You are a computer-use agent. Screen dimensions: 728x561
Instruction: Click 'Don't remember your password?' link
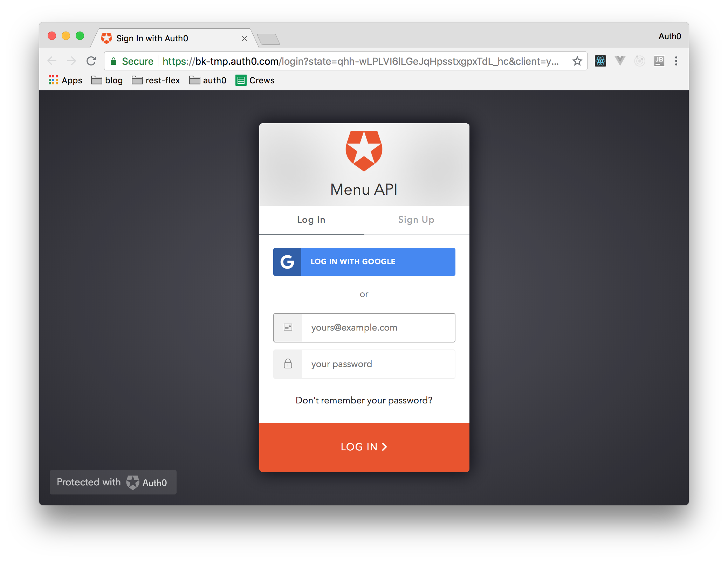(364, 400)
